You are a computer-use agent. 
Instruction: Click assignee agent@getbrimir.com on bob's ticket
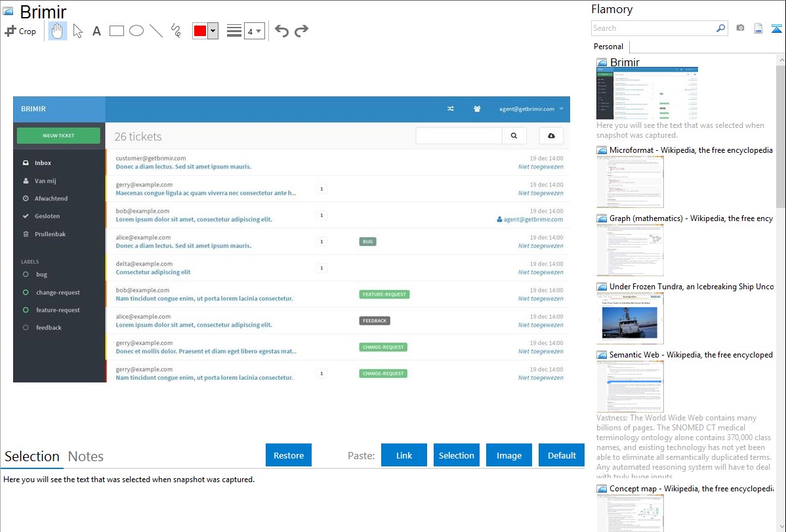pos(530,220)
